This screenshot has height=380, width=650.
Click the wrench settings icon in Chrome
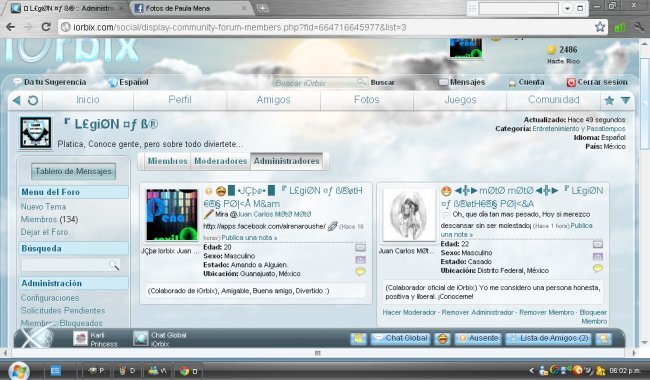click(x=639, y=27)
